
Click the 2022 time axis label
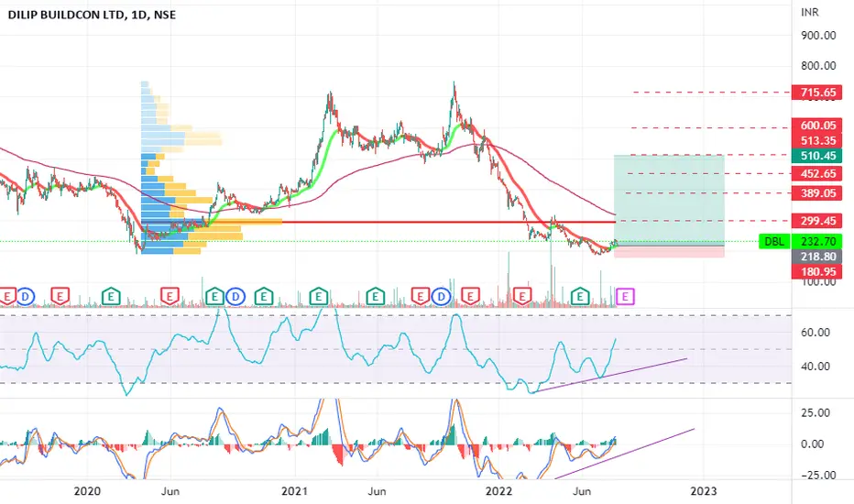tap(498, 491)
